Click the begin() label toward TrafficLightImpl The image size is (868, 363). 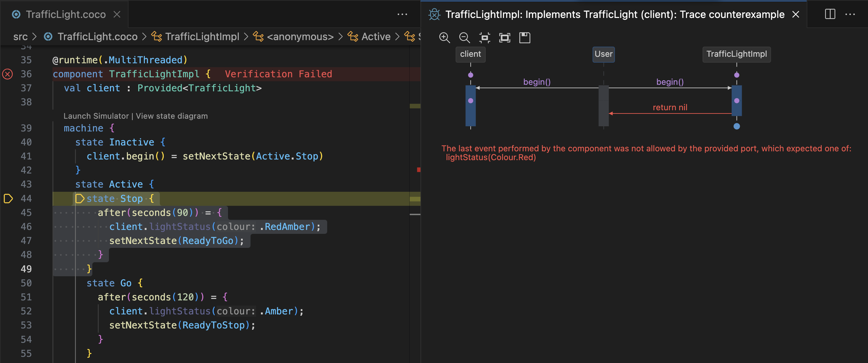pos(670,82)
